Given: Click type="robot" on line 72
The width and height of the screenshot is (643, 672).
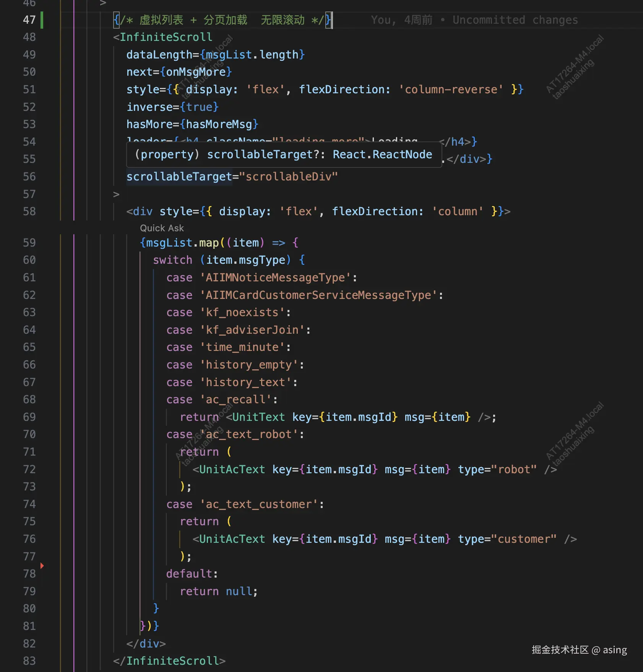Looking at the screenshot, I should 497,469.
